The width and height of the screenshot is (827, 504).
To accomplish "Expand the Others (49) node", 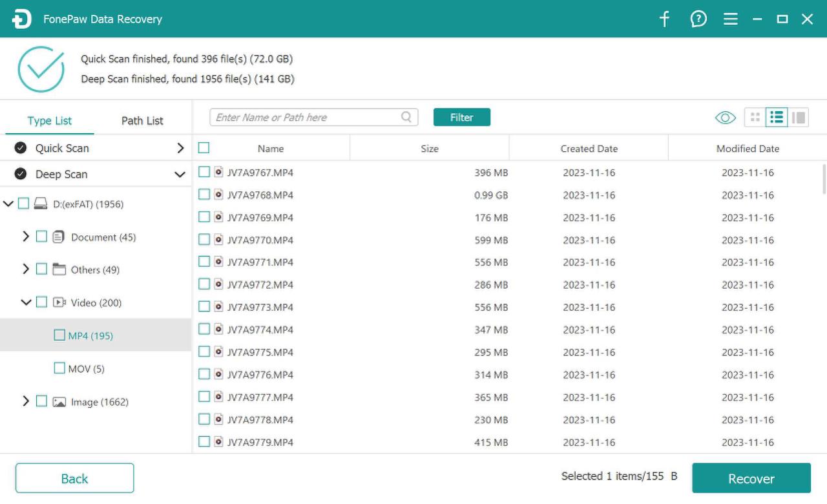I will tap(26, 269).
